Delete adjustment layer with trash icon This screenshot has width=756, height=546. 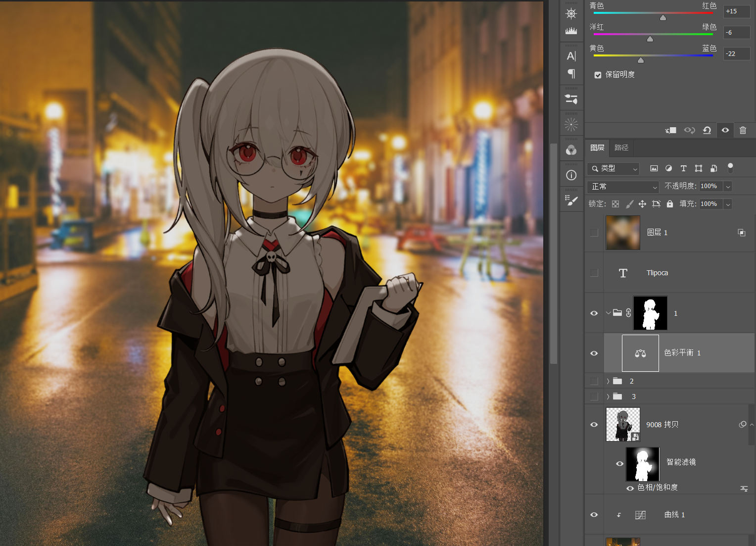[x=743, y=130]
